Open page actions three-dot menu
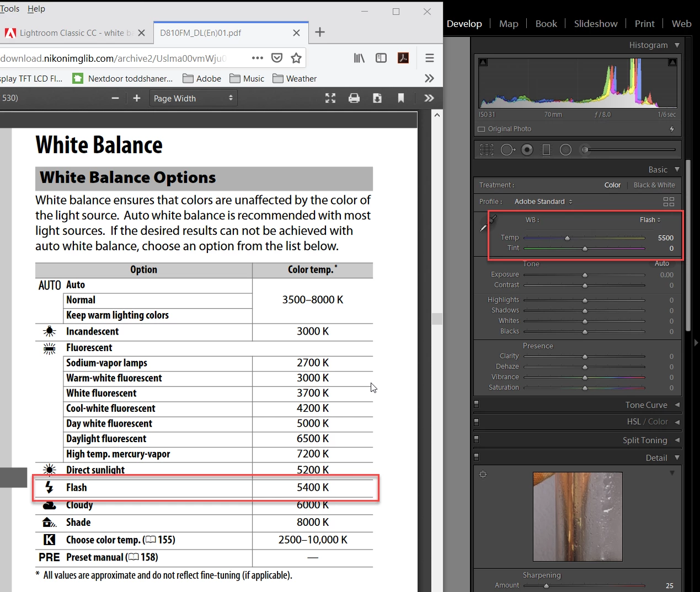This screenshot has height=592, width=700. tap(258, 58)
